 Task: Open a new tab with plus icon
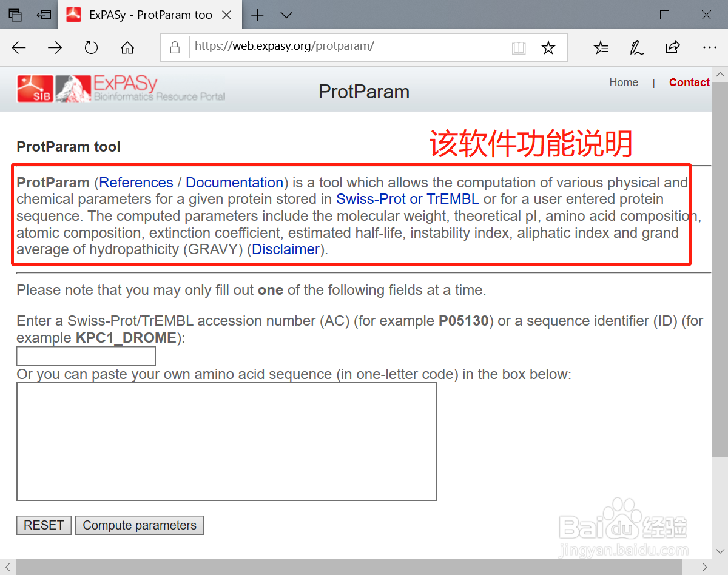pos(257,15)
